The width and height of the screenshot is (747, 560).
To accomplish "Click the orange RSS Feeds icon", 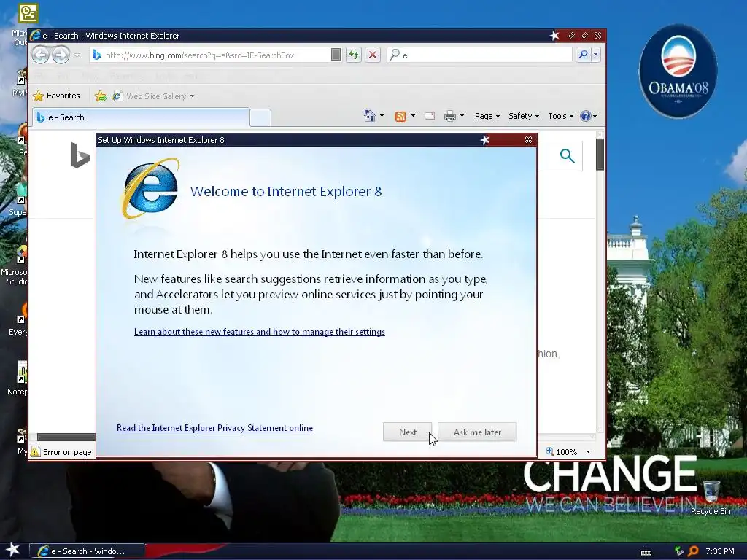I will click(400, 116).
